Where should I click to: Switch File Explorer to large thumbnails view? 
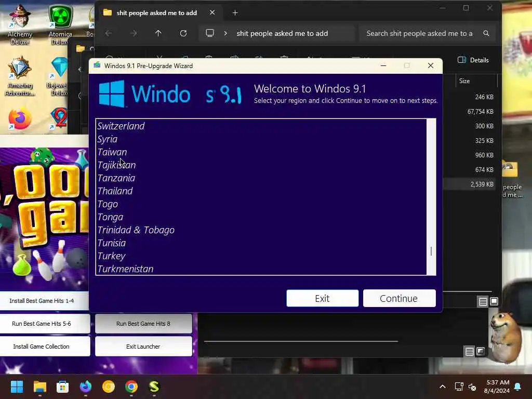click(494, 301)
